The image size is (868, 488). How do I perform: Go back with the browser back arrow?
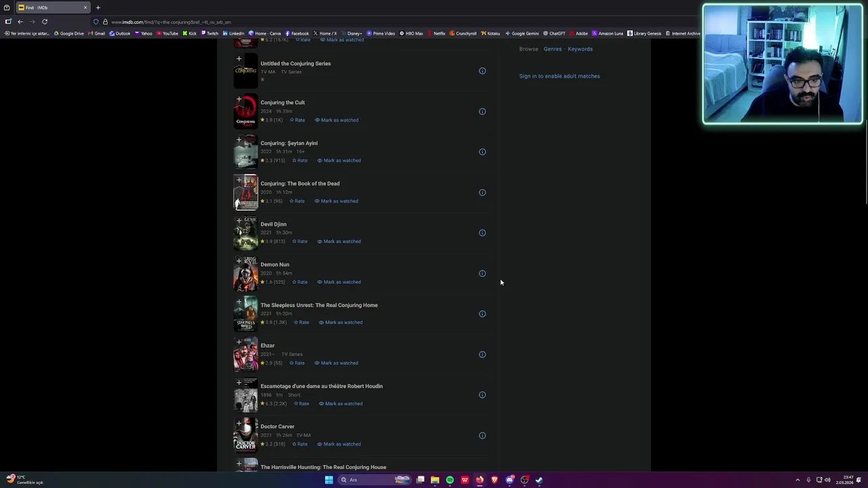pyautogui.click(x=20, y=22)
